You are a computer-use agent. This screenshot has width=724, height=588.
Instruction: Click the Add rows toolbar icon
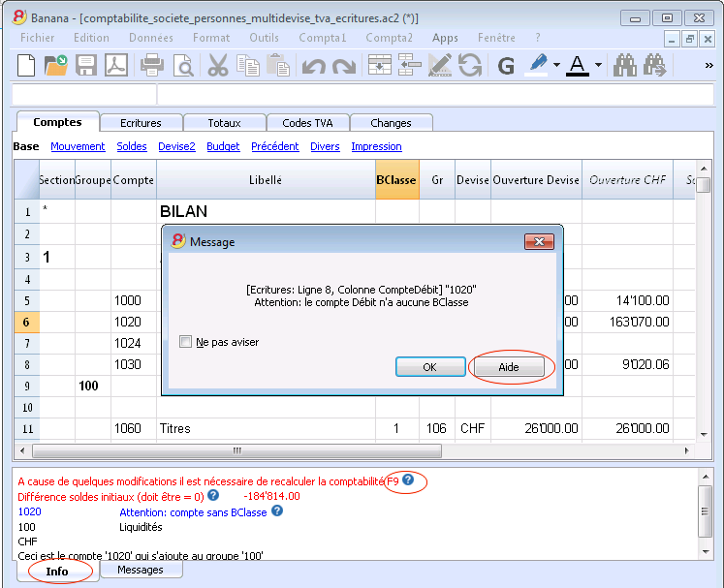click(x=410, y=65)
